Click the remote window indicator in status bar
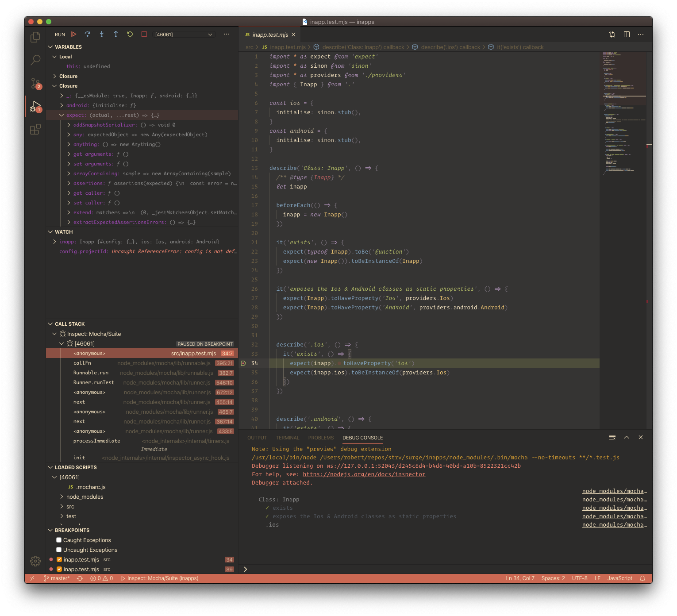The width and height of the screenshot is (677, 616). pos(32,578)
